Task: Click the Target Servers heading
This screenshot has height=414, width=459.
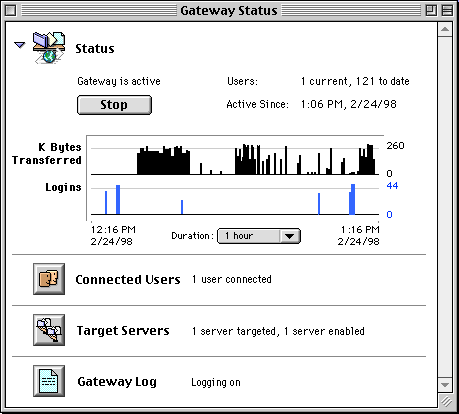Action: tap(123, 330)
